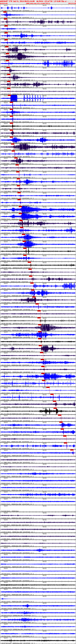Click the start time 00:50:54.00 label
This screenshot has width=76, height=644.
(x=4, y=3)
